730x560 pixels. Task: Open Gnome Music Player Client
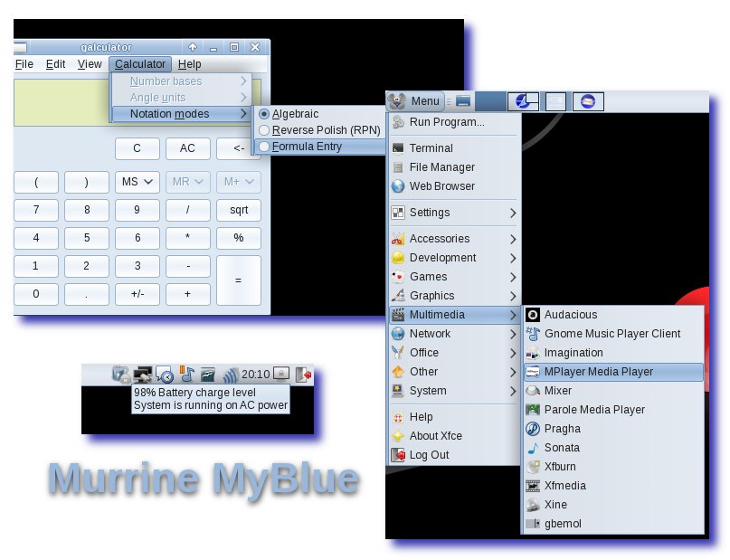[x=613, y=334]
